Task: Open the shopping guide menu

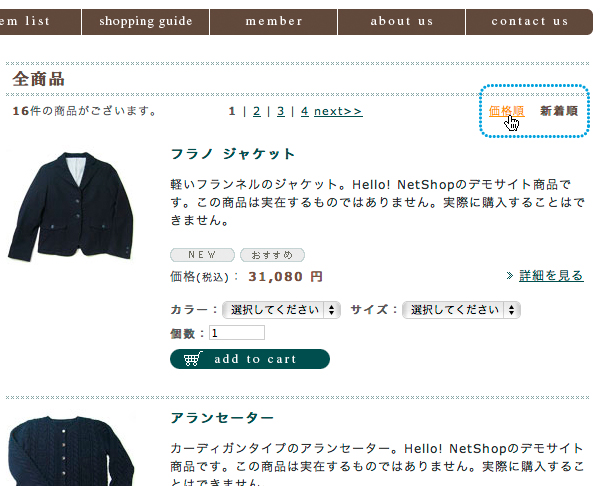Action: point(146,22)
